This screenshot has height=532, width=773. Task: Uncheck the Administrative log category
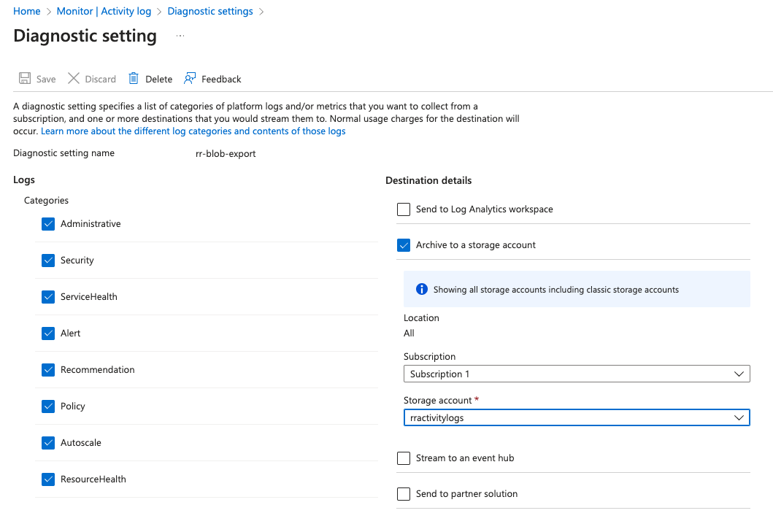click(48, 224)
